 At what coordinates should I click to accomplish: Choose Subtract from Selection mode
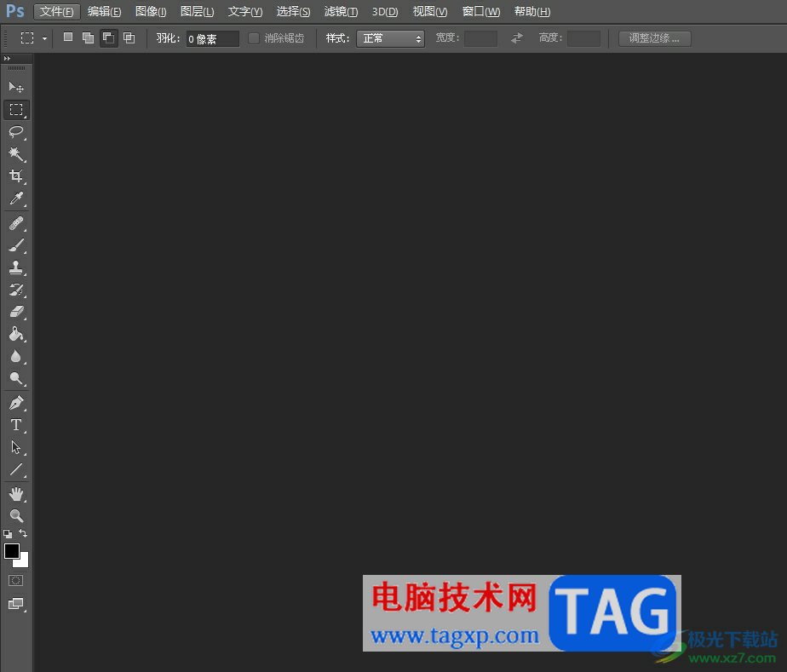point(108,38)
